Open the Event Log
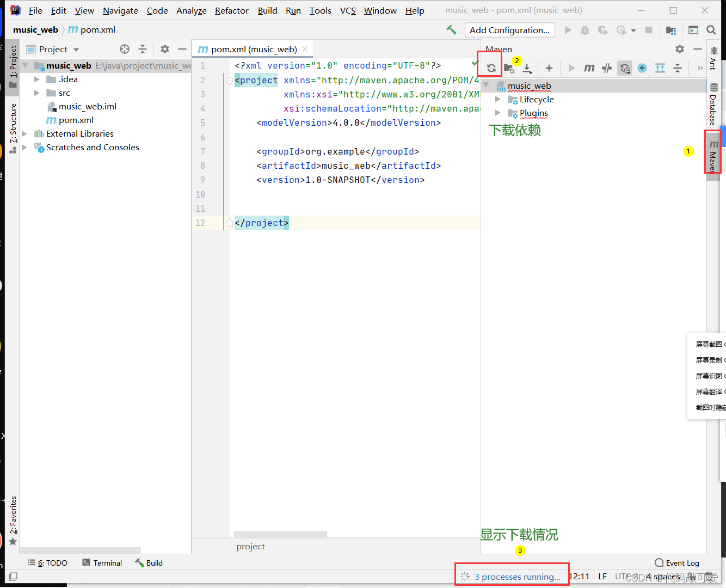726x588 pixels. (677, 563)
